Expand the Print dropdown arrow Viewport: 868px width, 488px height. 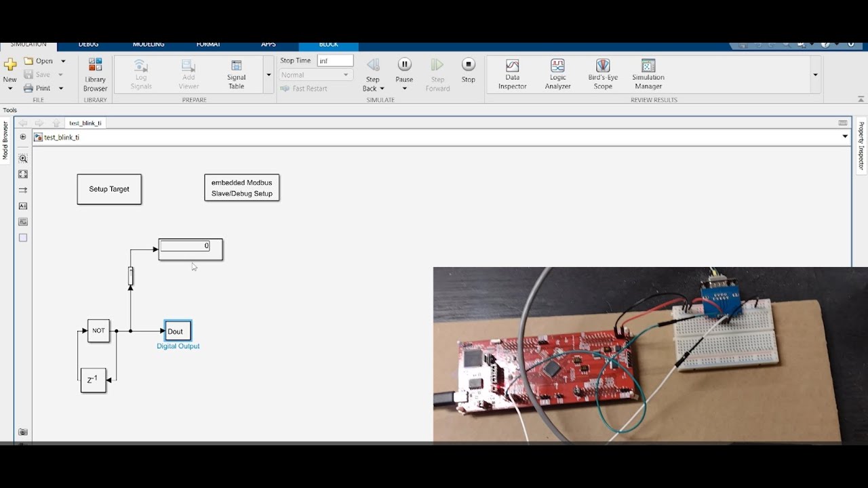[x=60, y=88]
